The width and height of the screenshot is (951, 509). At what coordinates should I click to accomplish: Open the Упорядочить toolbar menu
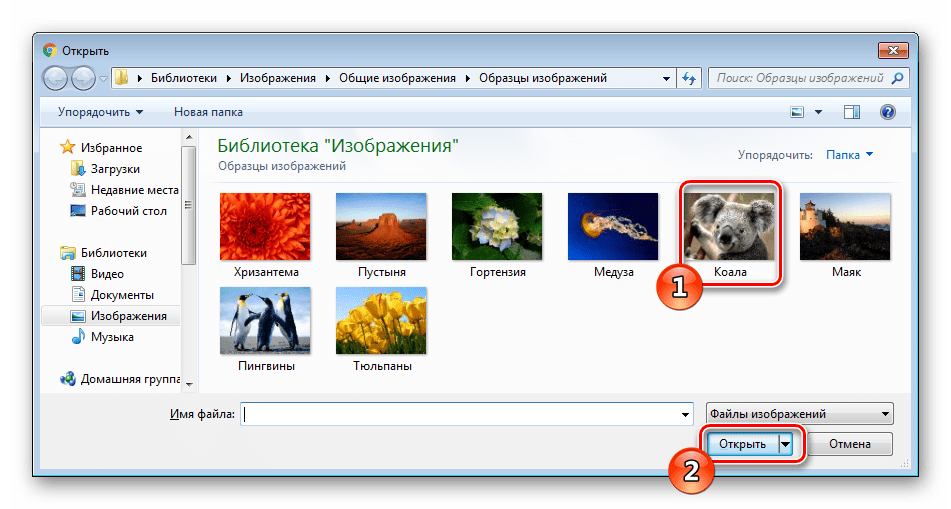point(100,112)
